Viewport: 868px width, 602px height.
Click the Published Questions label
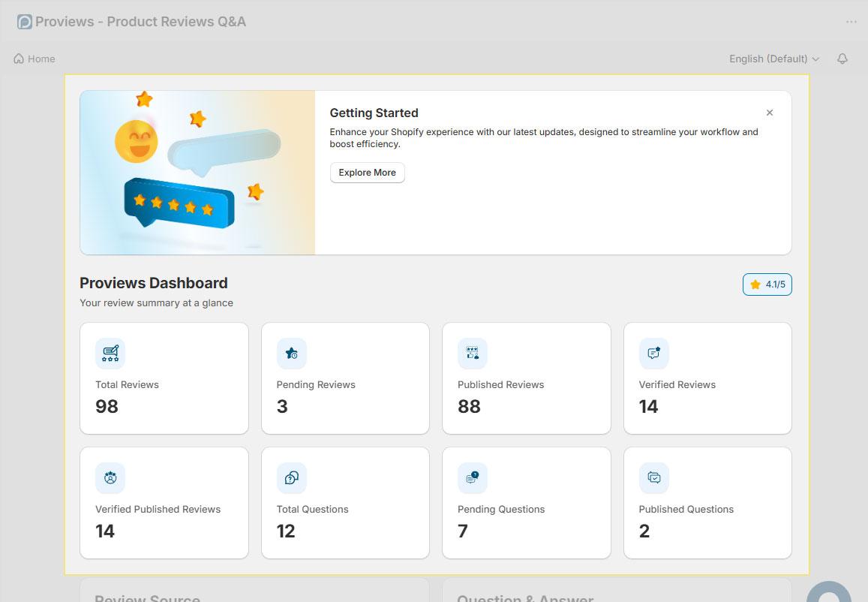pos(686,510)
